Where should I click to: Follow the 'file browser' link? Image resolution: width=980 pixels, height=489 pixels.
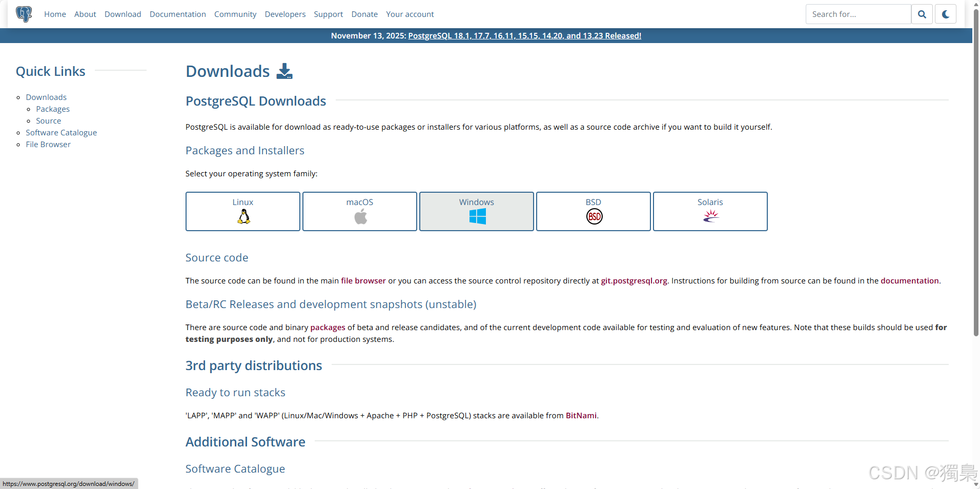pyautogui.click(x=363, y=281)
